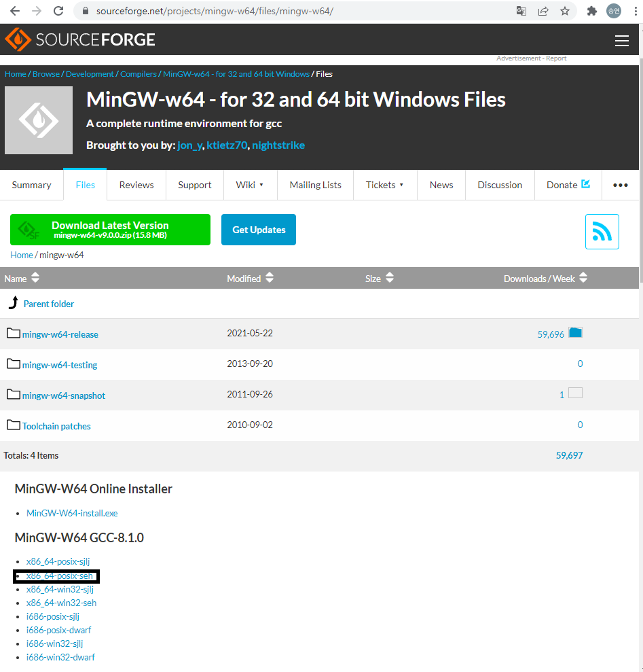Click the browser back arrow
The image size is (643, 672).
tap(14, 11)
